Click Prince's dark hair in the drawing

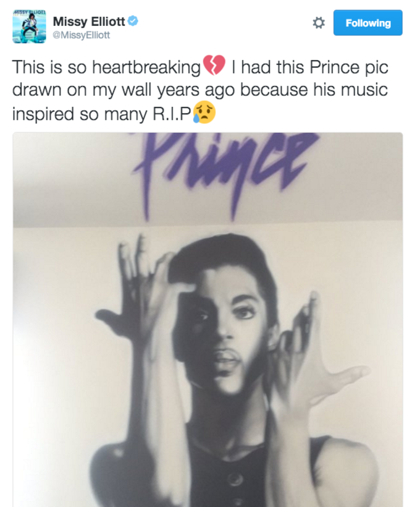[223, 255]
